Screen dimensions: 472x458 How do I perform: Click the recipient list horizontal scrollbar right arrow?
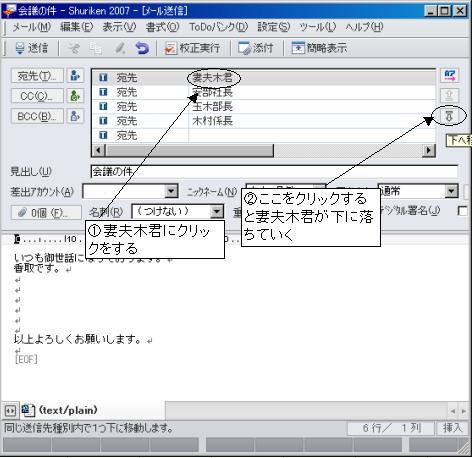pyautogui.click(x=429, y=150)
